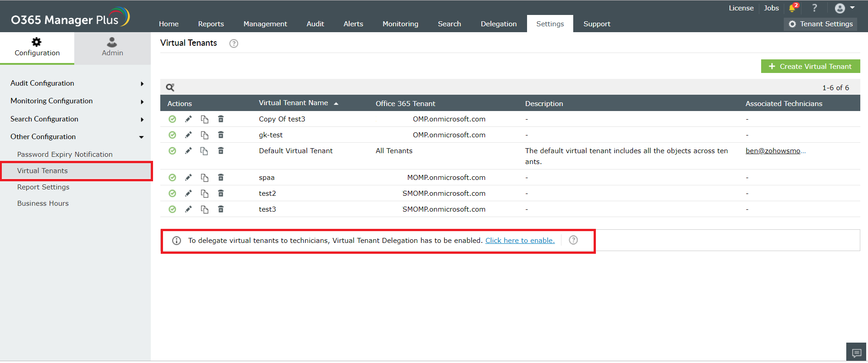Duplicate the gk-test virtual tenant
The width and height of the screenshot is (868, 363).
click(x=205, y=135)
